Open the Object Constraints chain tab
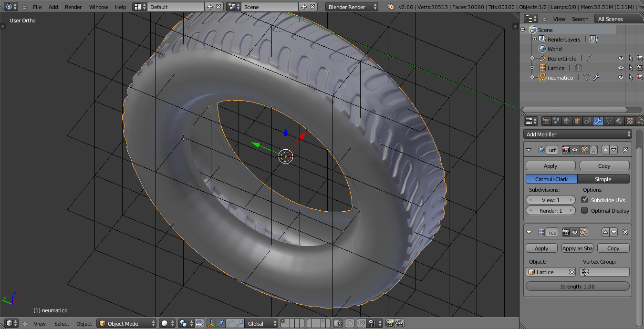 588,121
